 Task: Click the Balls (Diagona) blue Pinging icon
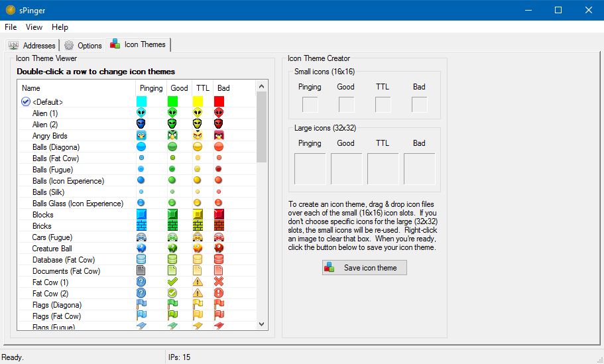[141, 147]
